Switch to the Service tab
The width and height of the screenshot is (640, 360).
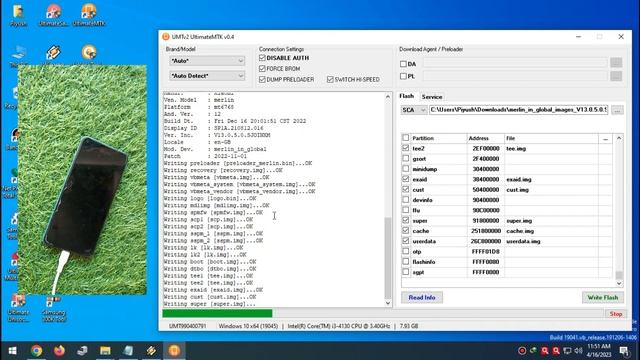pyautogui.click(x=432, y=97)
